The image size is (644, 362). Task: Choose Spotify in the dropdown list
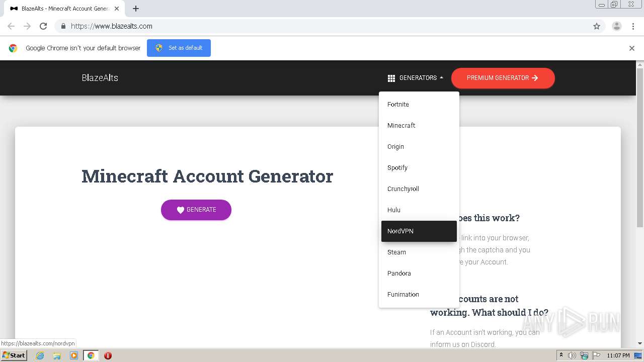point(419,168)
